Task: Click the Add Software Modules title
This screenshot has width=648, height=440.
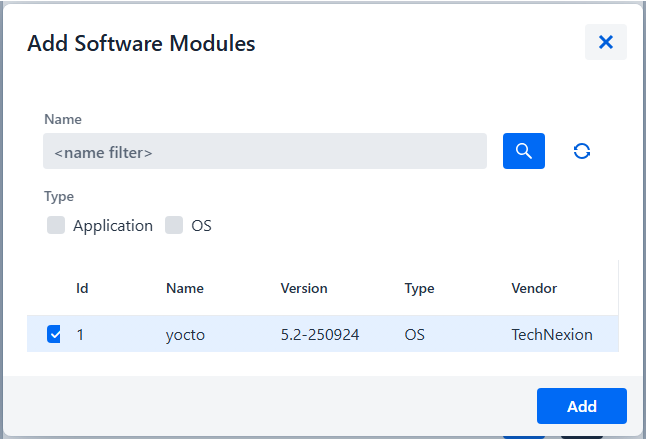Action: tap(141, 43)
